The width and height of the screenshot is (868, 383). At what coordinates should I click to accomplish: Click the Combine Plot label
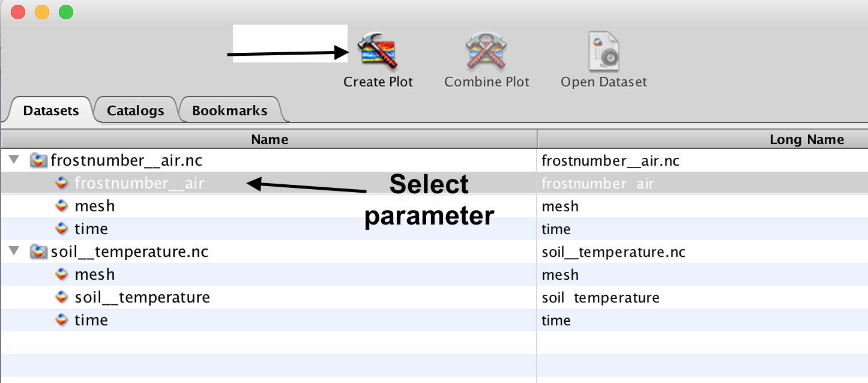point(487,82)
